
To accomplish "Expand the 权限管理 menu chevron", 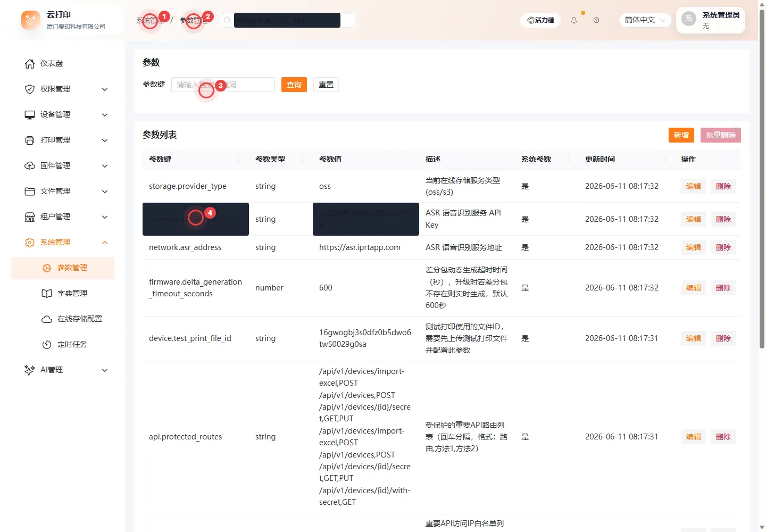I will coord(105,89).
